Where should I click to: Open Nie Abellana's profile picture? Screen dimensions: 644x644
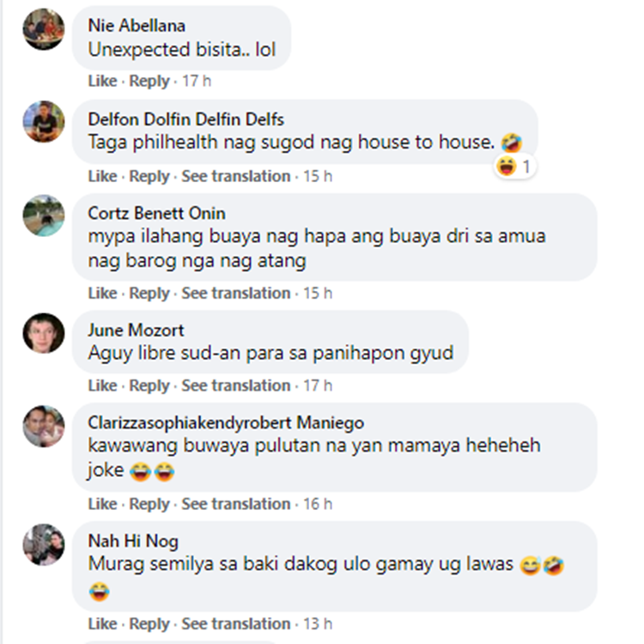pyautogui.click(x=44, y=29)
